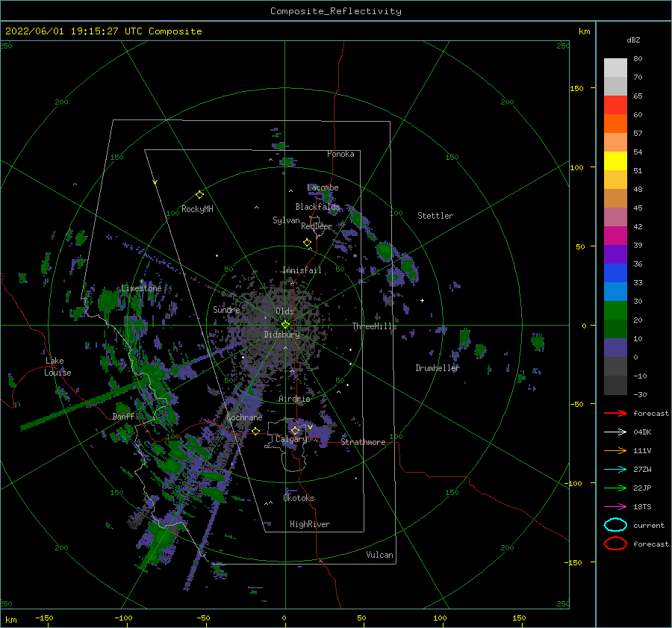The width and height of the screenshot is (672, 628).
Task: Click the yellow diamond marker below RedDeer
Action: click(308, 243)
